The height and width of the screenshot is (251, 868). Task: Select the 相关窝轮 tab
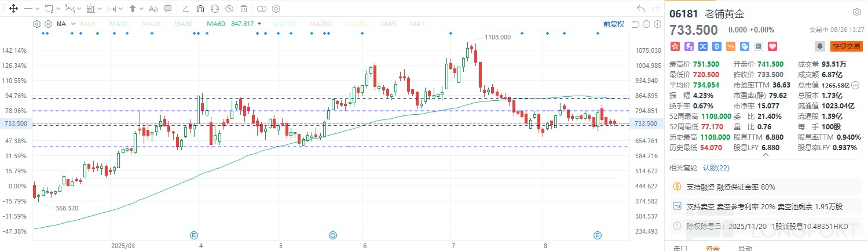[683, 168]
